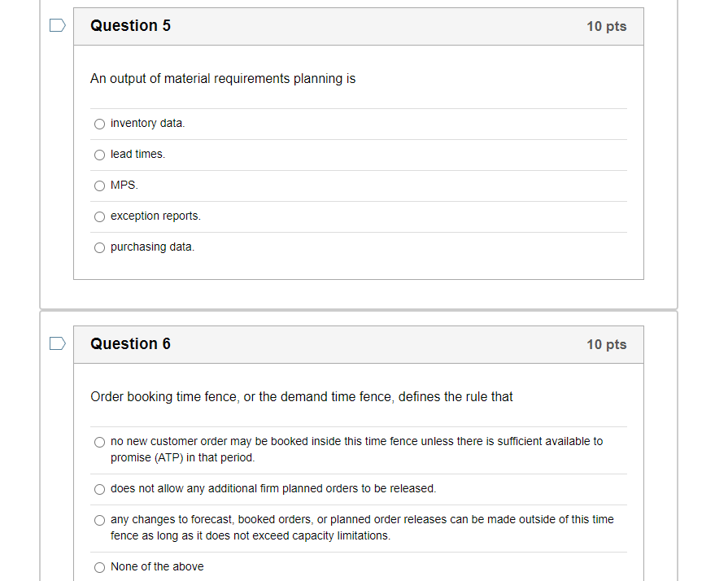
Task: Select "None of the above" for Question 6
Action: pyautogui.click(x=99, y=567)
